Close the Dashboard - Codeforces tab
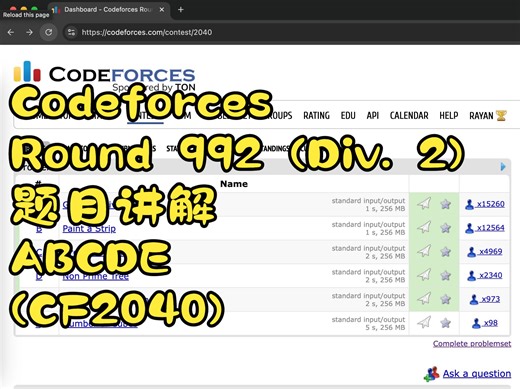This screenshot has height=389, width=520. pyautogui.click(x=162, y=10)
